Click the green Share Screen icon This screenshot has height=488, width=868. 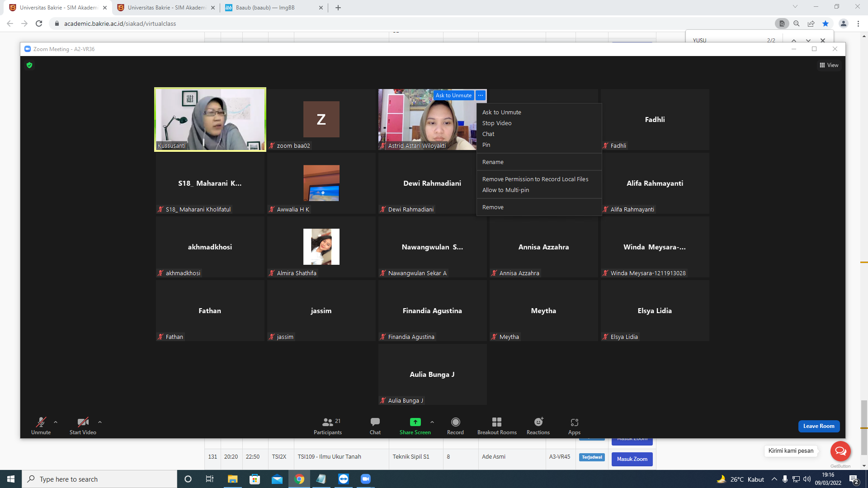tap(415, 422)
